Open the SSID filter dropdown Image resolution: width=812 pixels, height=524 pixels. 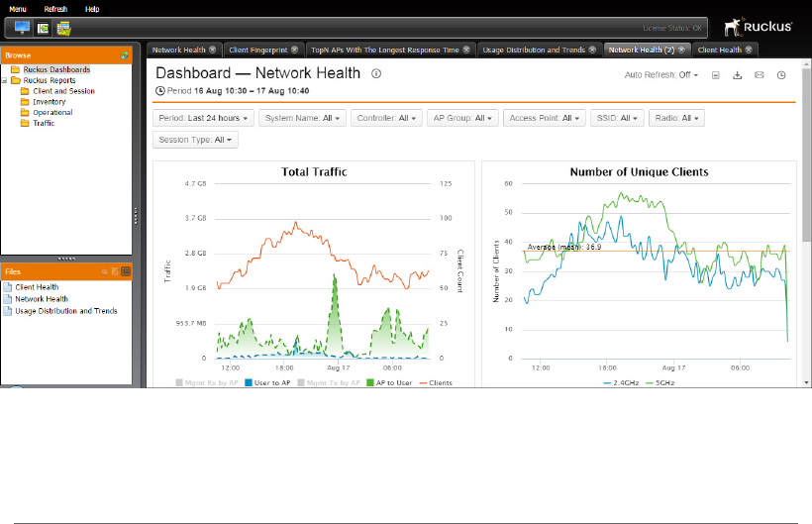617,118
